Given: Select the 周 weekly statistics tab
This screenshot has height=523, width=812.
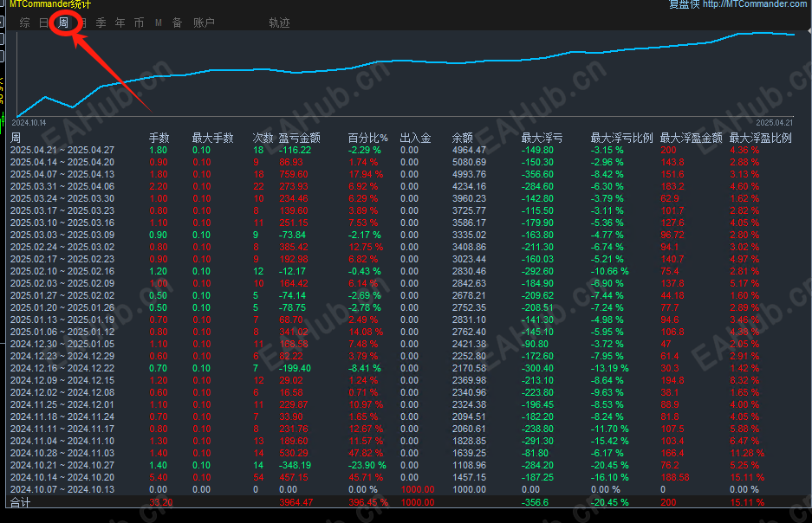Looking at the screenshot, I should [63, 23].
